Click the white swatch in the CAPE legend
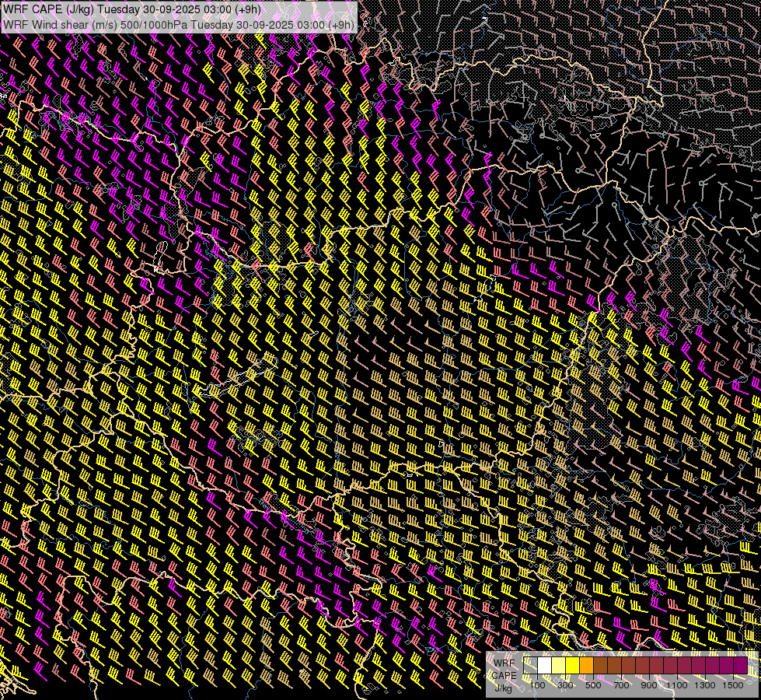This screenshot has height=700, width=761. pos(544,666)
